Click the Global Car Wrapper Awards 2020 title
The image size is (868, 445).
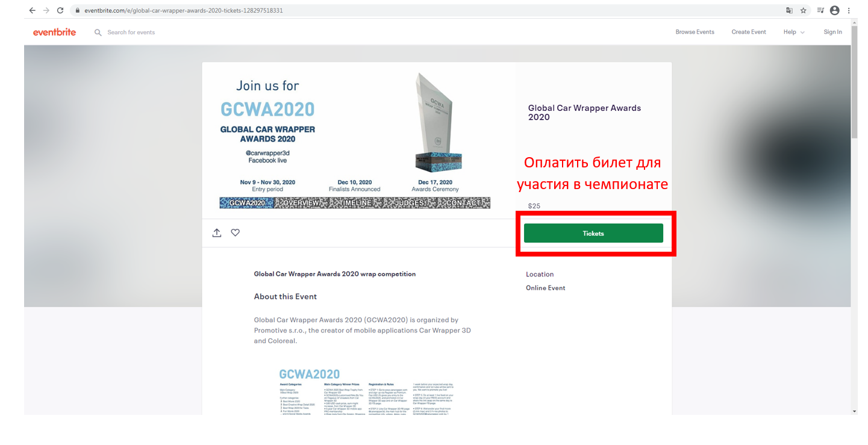click(584, 113)
